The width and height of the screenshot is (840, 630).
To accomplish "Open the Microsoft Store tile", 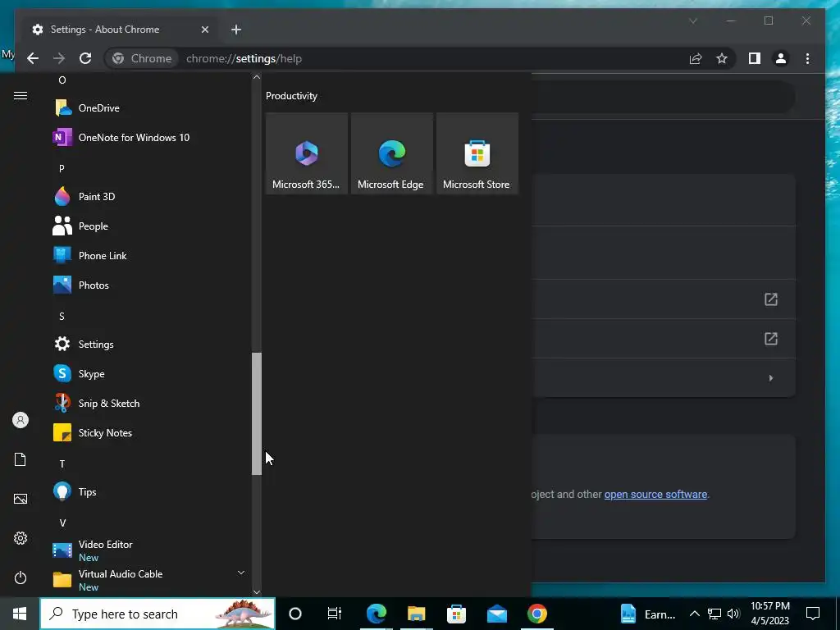I will 477,153.
